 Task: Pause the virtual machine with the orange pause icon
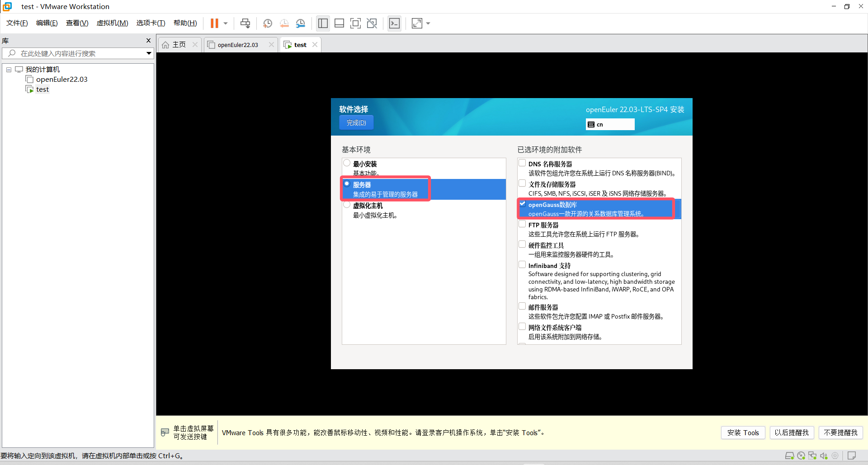[214, 23]
